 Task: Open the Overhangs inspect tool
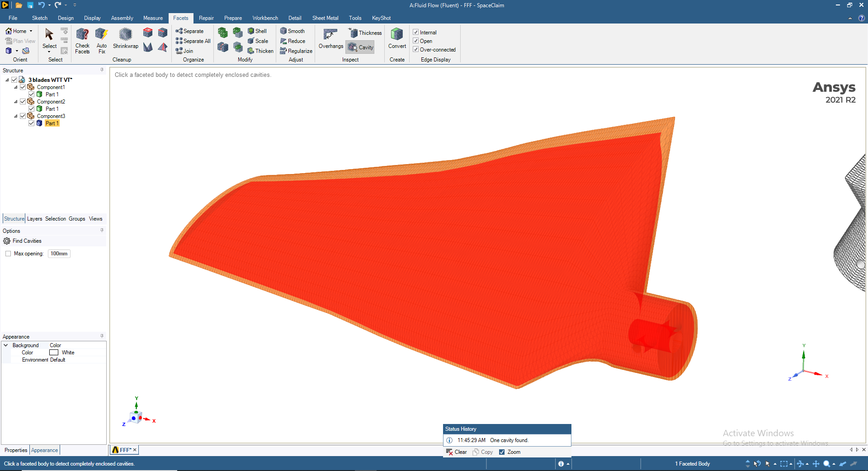coord(331,39)
